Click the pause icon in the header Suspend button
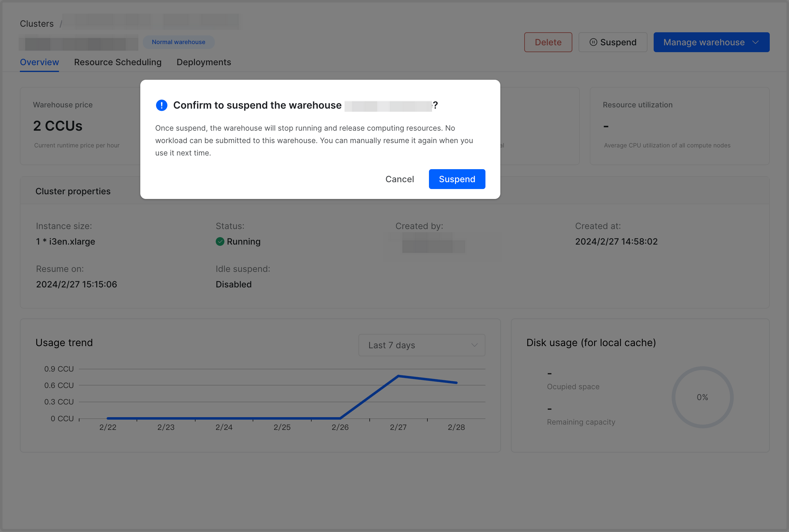 (x=593, y=42)
